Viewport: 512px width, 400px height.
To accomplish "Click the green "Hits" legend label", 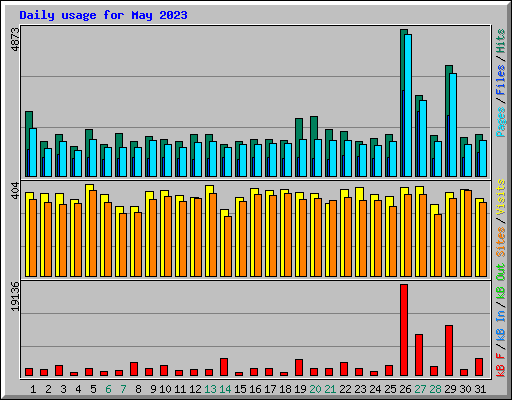I will (x=501, y=41).
